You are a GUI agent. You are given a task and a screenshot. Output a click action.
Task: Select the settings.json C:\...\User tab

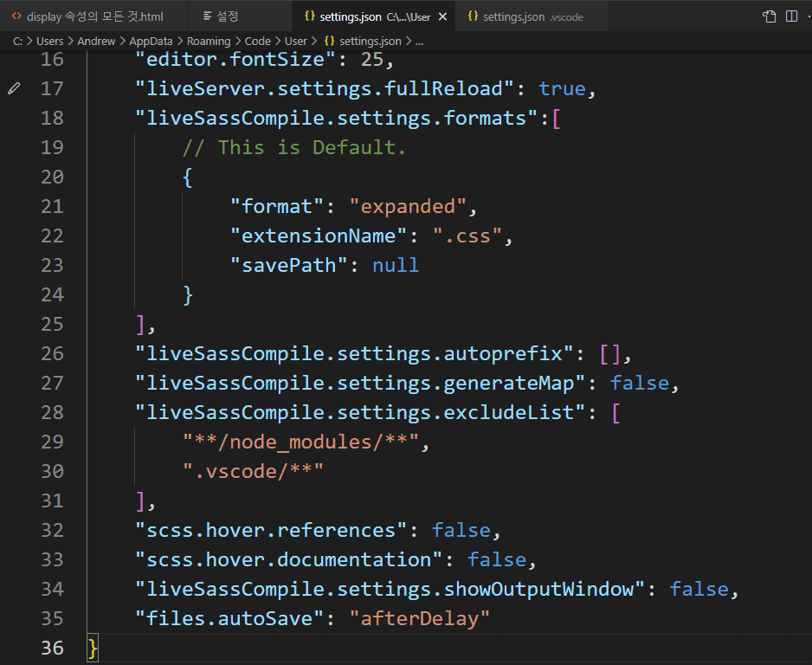375,16
